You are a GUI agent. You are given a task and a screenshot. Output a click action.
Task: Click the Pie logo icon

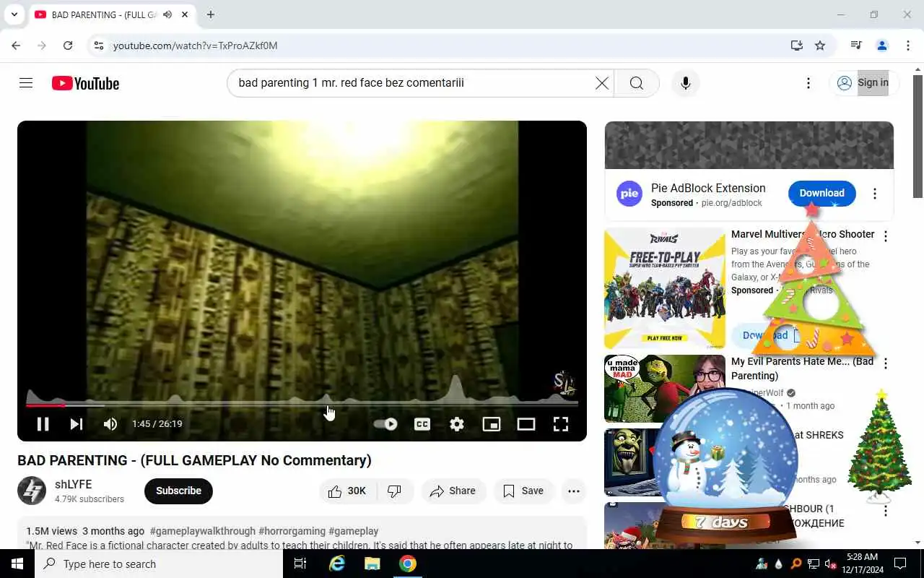(629, 194)
